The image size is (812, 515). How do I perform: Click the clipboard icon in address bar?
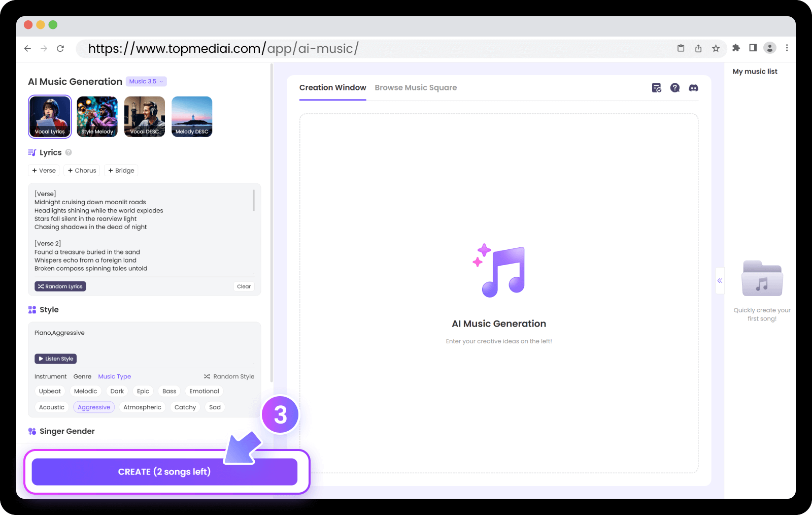click(x=681, y=48)
